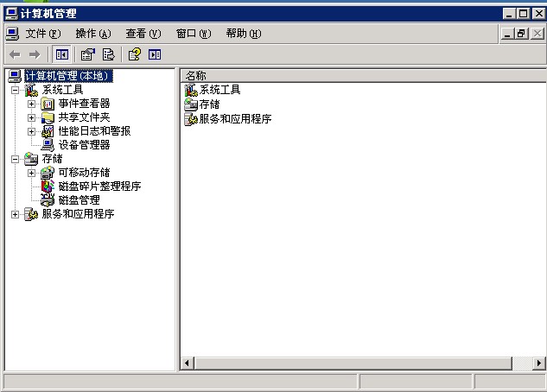Collapse the 系统工具 tree node
Viewport: 547px width, 392px height.
tap(15, 91)
